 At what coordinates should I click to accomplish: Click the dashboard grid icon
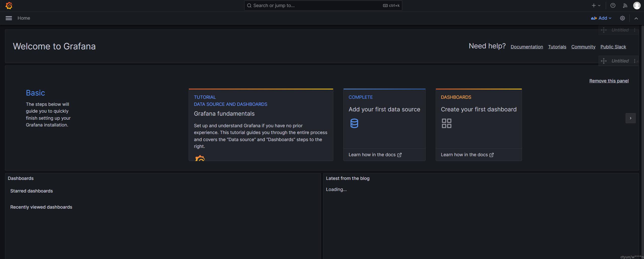447,123
